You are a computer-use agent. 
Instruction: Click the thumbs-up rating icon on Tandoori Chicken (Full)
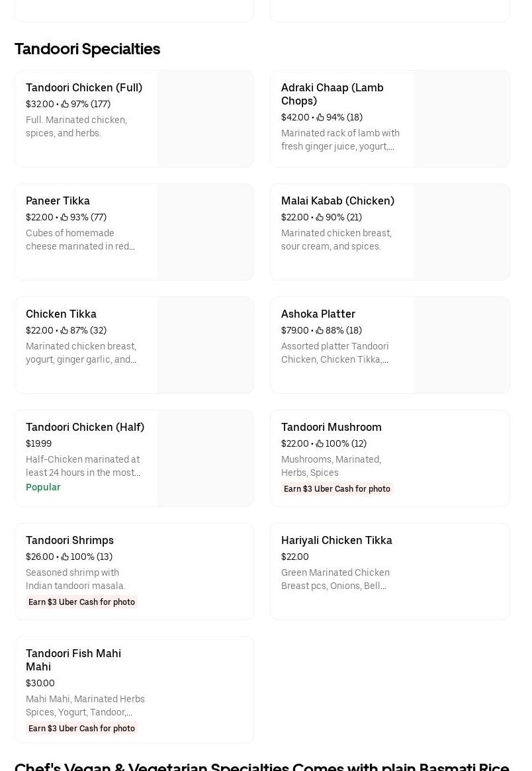click(64, 104)
